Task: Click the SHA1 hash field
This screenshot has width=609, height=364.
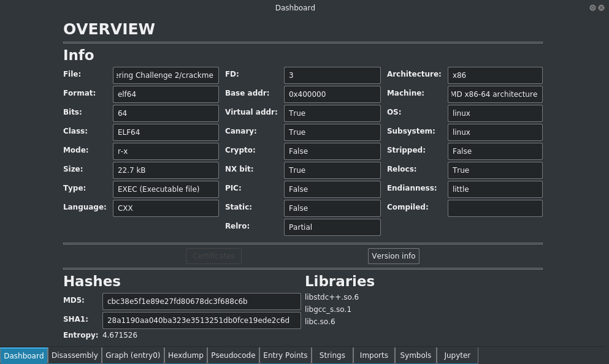Action: [x=202, y=320]
